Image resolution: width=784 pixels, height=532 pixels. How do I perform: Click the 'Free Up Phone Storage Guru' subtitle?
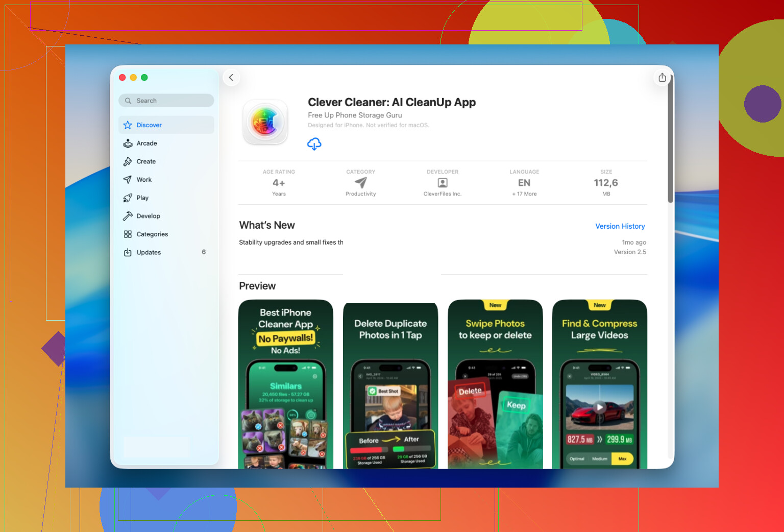point(355,115)
